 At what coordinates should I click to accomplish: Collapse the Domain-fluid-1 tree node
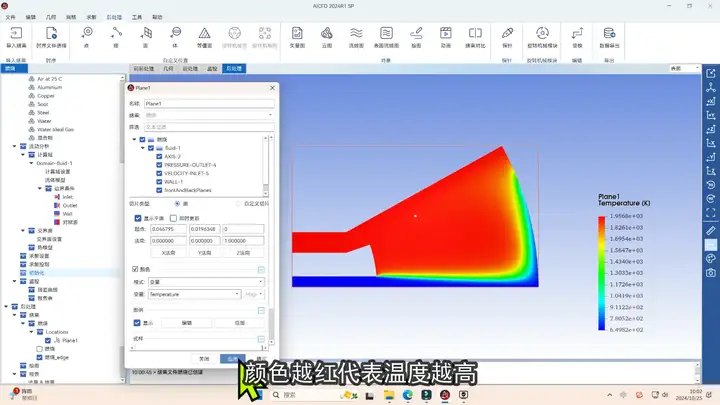[31, 163]
